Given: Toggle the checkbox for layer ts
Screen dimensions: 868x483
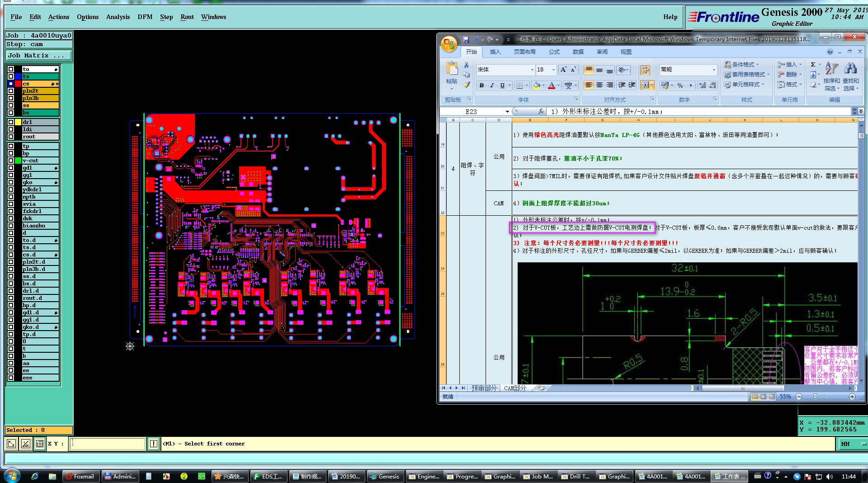Looking at the screenshot, I should (11, 76).
